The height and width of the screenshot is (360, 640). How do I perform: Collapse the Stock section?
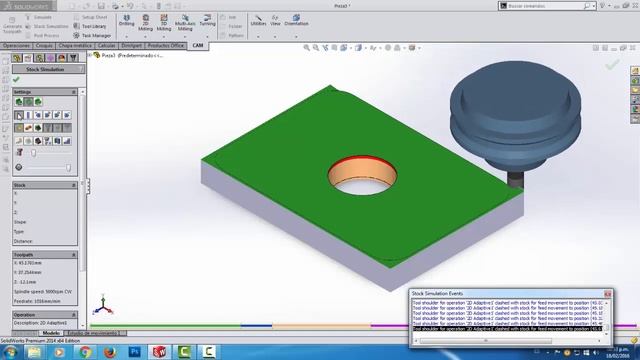(x=74, y=185)
